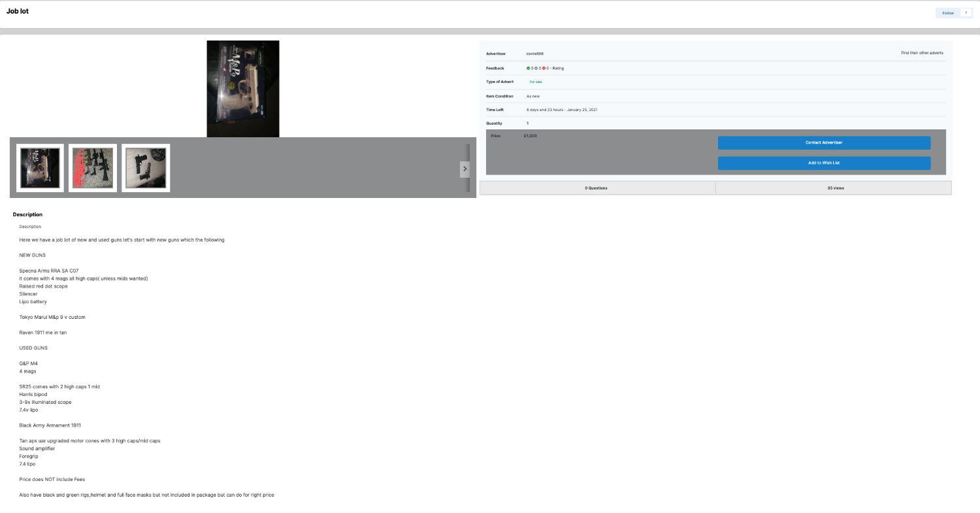Click the £1,200 price value
Viewport: 980px width, 513px height.
[x=530, y=136]
